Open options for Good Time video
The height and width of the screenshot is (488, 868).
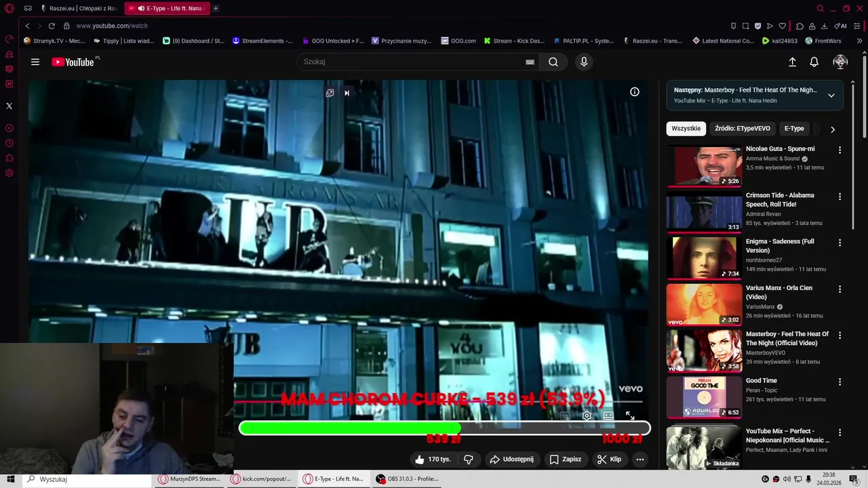tap(840, 382)
